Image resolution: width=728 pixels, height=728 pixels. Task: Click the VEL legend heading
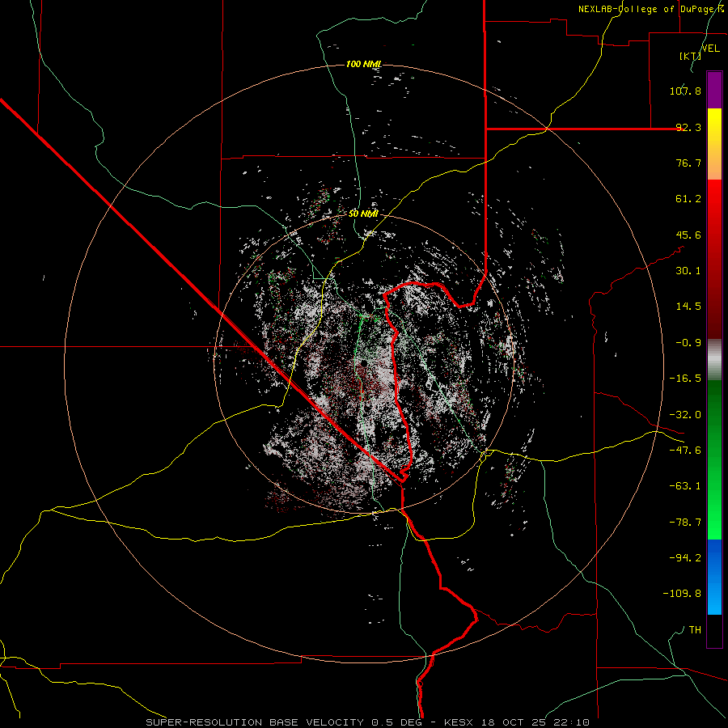(x=710, y=48)
